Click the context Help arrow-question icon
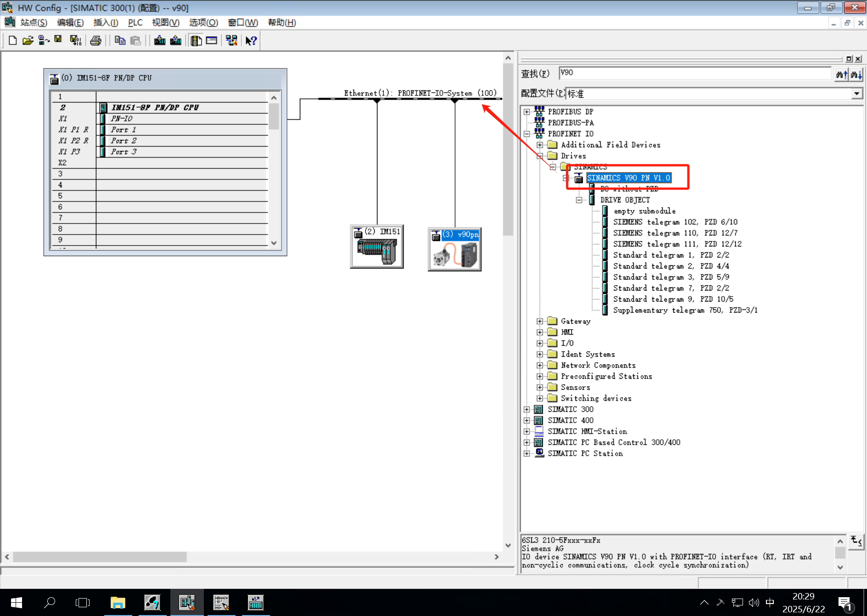Viewport: 867px width, 616px height. pyautogui.click(x=251, y=40)
